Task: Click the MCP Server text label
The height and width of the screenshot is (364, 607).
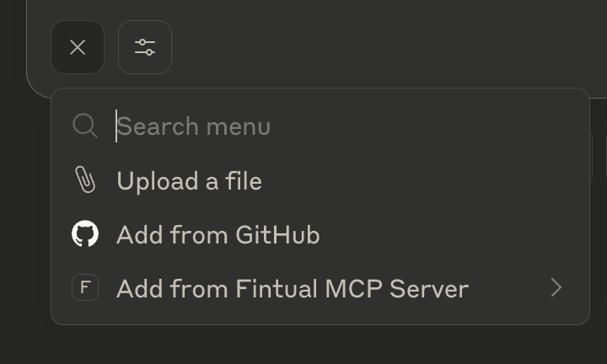Action: pos(397,288)
